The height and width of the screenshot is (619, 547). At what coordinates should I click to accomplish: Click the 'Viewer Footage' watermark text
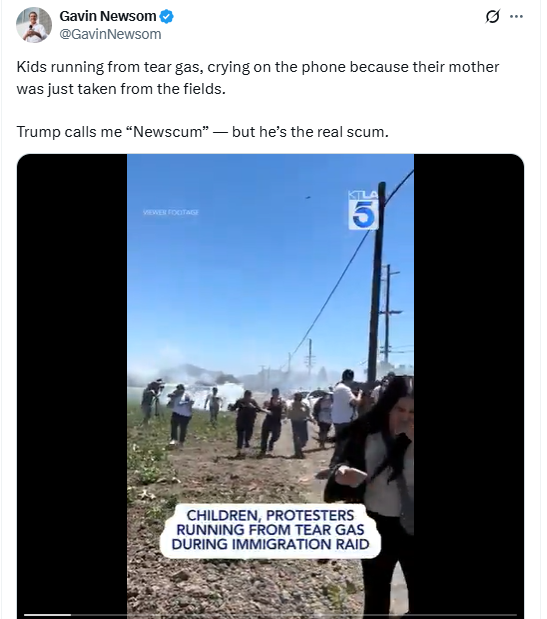click(x=171, y=212)
